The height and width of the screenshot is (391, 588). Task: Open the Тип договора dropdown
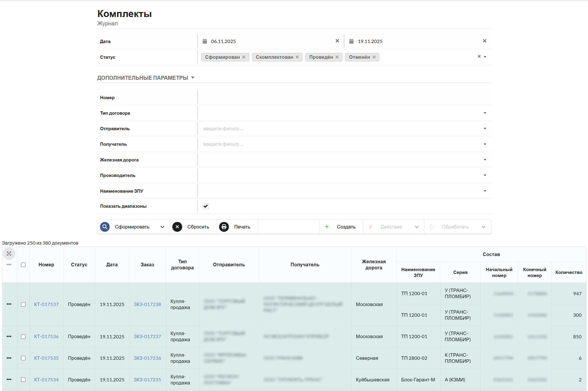point(485,113)
